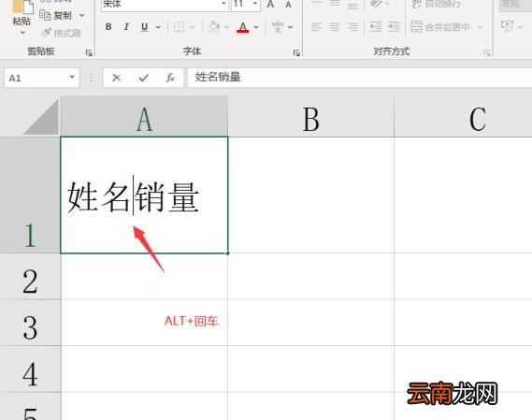
Task: Increase font size with large A icon
Action: 270,4
